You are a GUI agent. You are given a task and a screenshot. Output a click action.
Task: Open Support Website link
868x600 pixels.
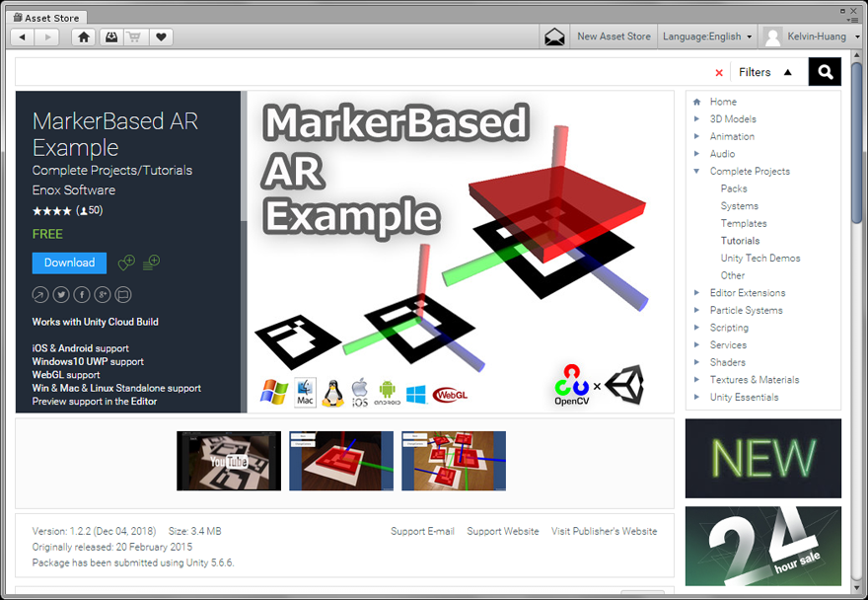tap(503, 531)
